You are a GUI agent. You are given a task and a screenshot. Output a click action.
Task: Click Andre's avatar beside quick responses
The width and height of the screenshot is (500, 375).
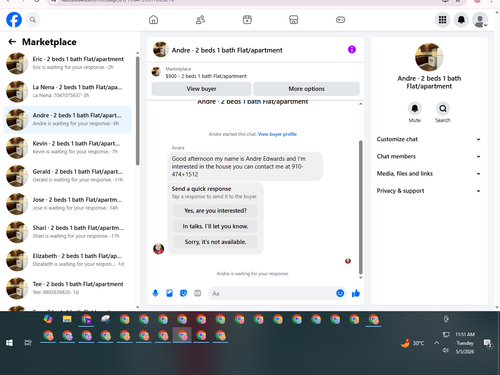158,249
